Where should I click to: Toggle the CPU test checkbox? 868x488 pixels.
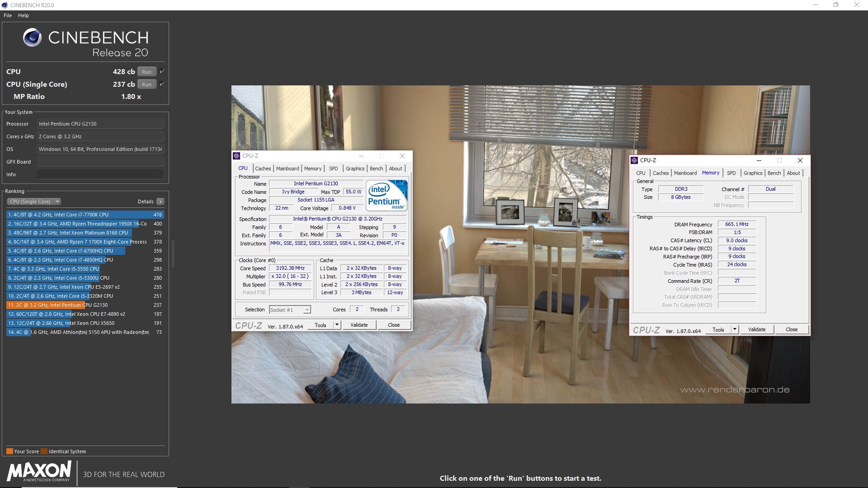tap(162, 71)
